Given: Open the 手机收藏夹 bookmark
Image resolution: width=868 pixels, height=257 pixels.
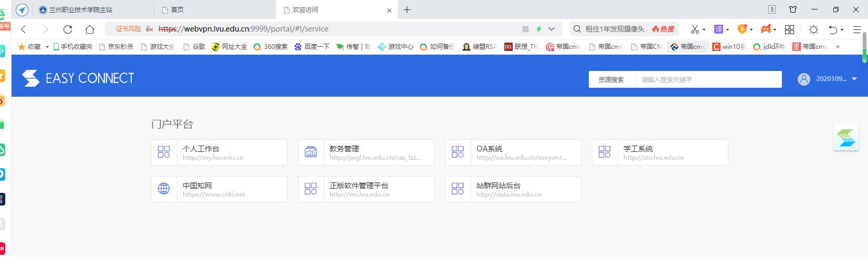Looking at the screenshot, I should pos(73,47).
